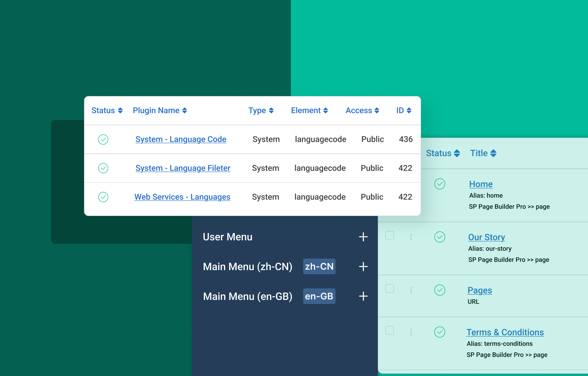Toggle status icon for System - Language Code

(103, 139)
